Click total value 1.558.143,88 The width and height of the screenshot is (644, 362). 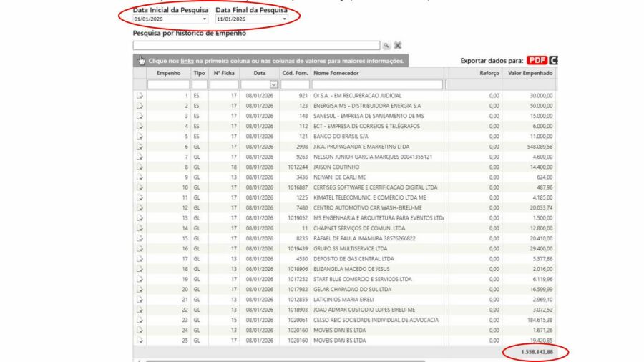(x=537, y=352)
